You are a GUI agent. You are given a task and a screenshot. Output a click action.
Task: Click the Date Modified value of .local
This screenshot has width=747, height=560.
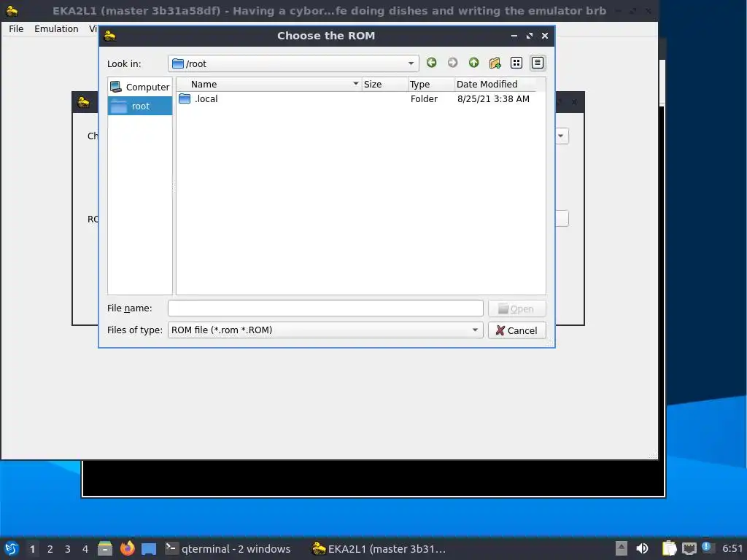(x=493, y=99)
